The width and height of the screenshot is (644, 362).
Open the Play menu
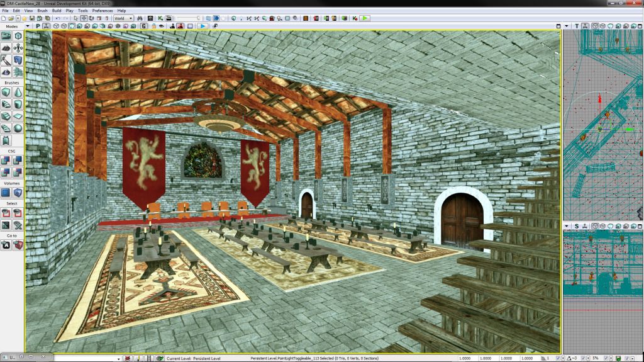coord(70,11)
